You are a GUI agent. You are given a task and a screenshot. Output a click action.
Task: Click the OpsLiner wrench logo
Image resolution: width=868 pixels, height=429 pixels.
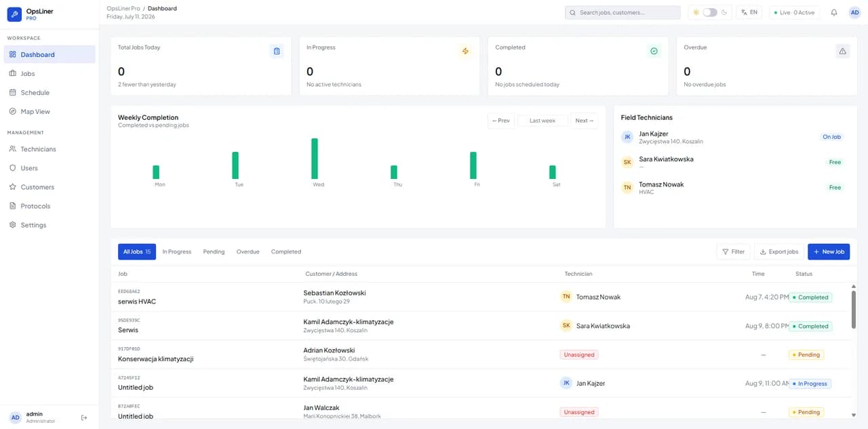tap(14, 14)
